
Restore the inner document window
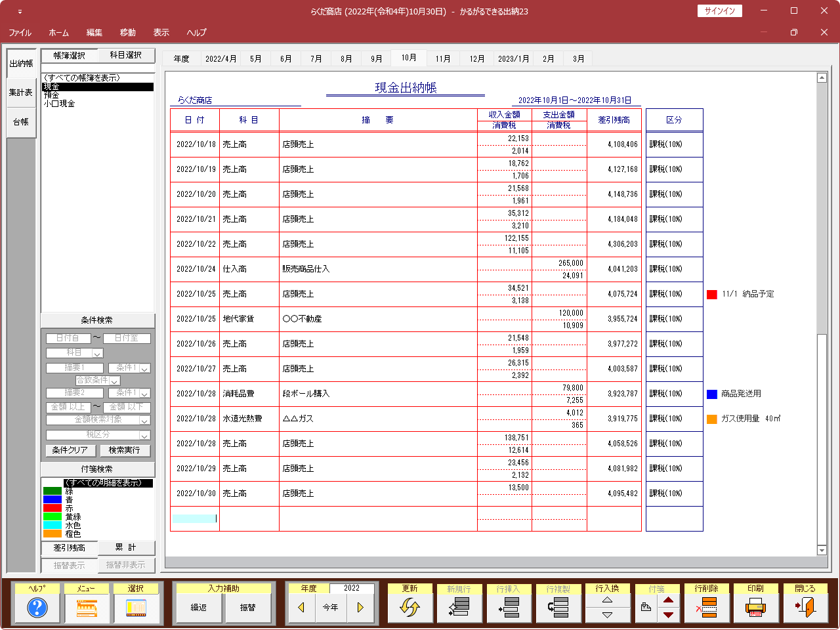[x=794, y=32]
